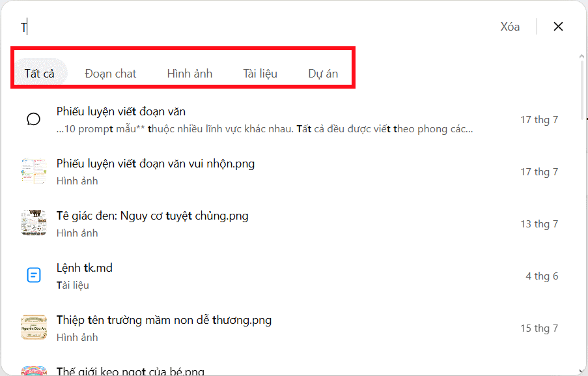Click the Xóa button to clear search
The width and height of the screenshot is (588, 376).
pos(510,27)
